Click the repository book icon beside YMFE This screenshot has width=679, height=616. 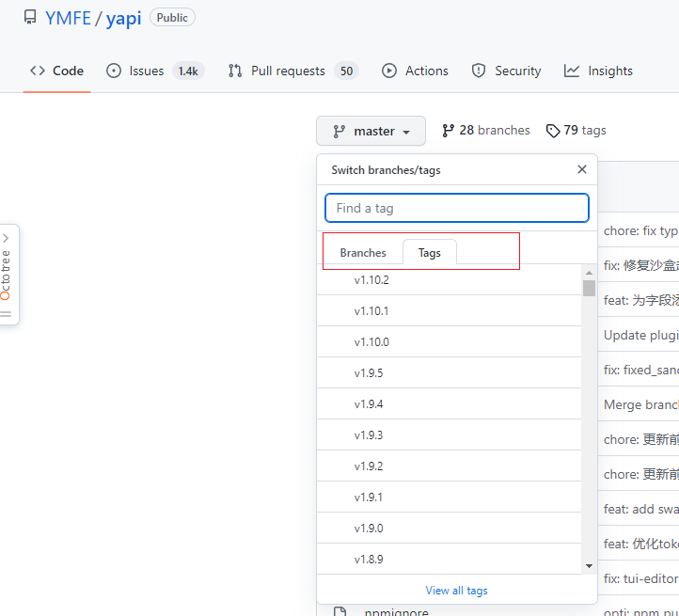30,18
